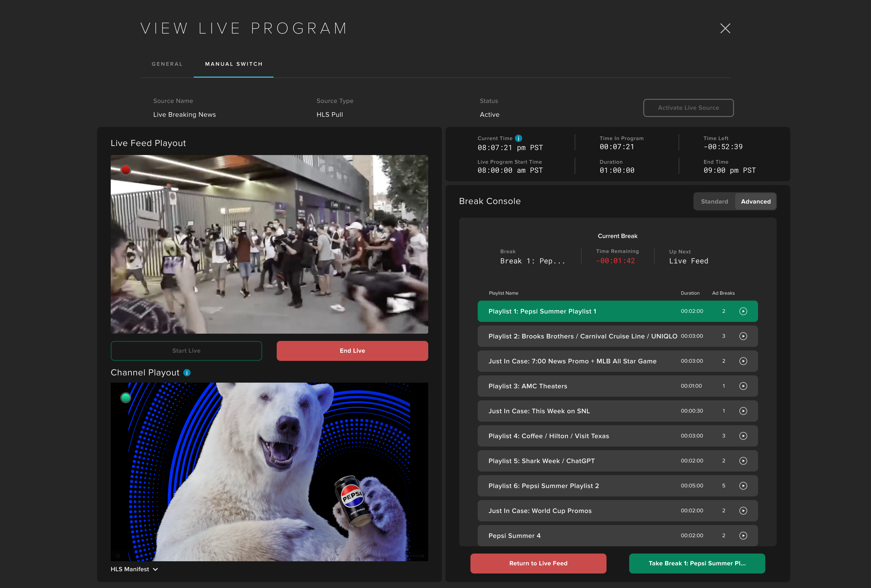Click the Start Live button

tap(186, 351)
